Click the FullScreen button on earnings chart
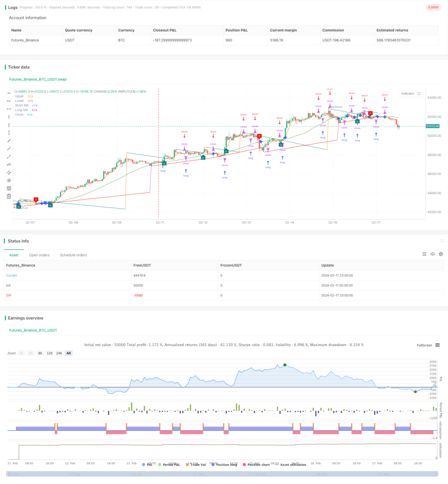Screen dimensions: 448x484 pyautogui.click(x=424, y=345)
